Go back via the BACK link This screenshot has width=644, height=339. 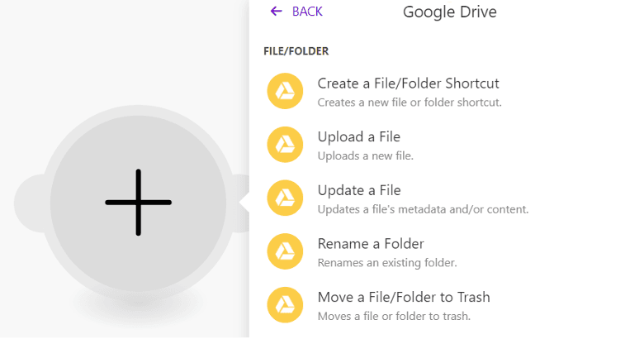point(307,12)
